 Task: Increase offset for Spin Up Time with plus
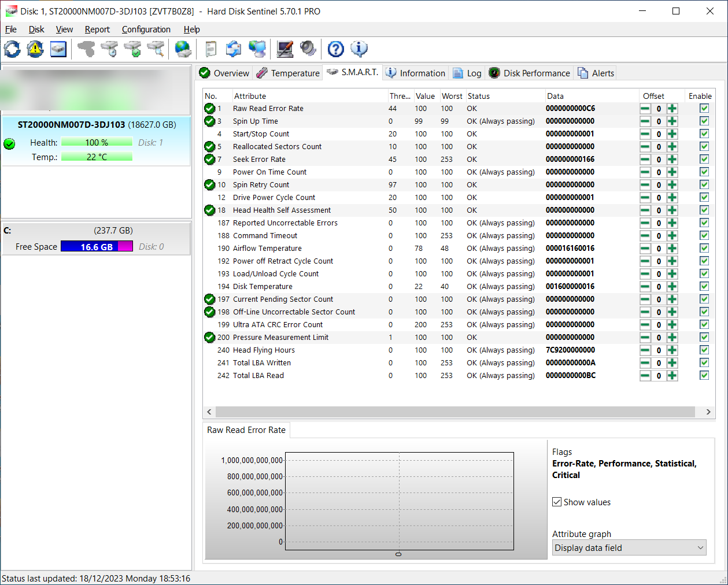pyautogui.click(x=672, y=121)
